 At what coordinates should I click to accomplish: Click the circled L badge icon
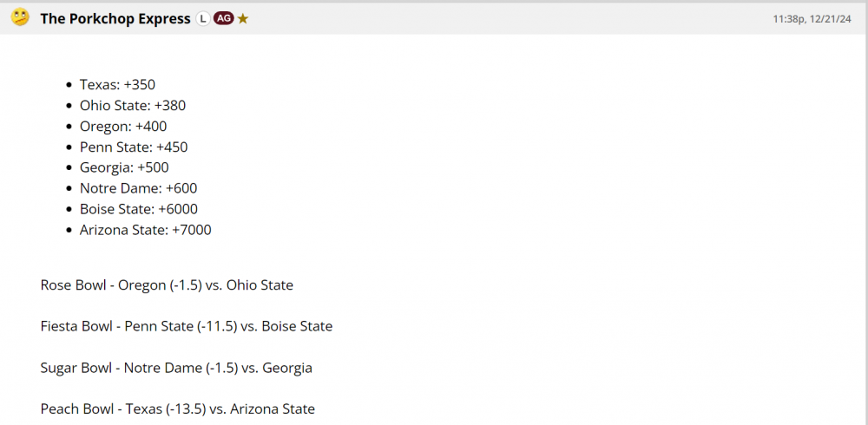(x=203, y=18)
